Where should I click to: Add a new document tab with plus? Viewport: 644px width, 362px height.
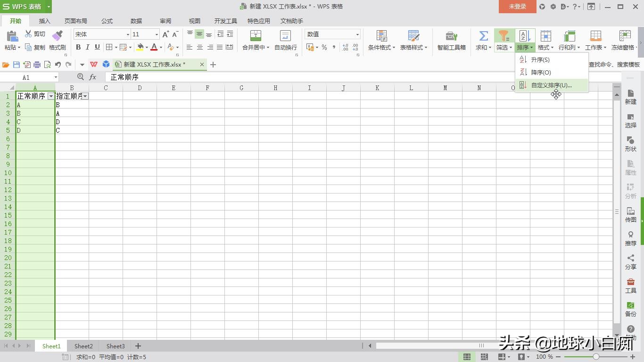[x=213, y=65]
